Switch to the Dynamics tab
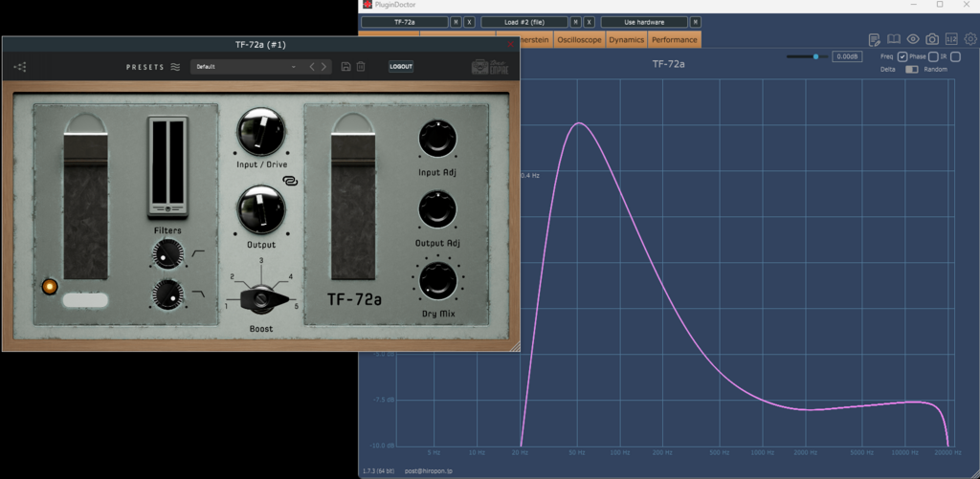 coord(626,39)
